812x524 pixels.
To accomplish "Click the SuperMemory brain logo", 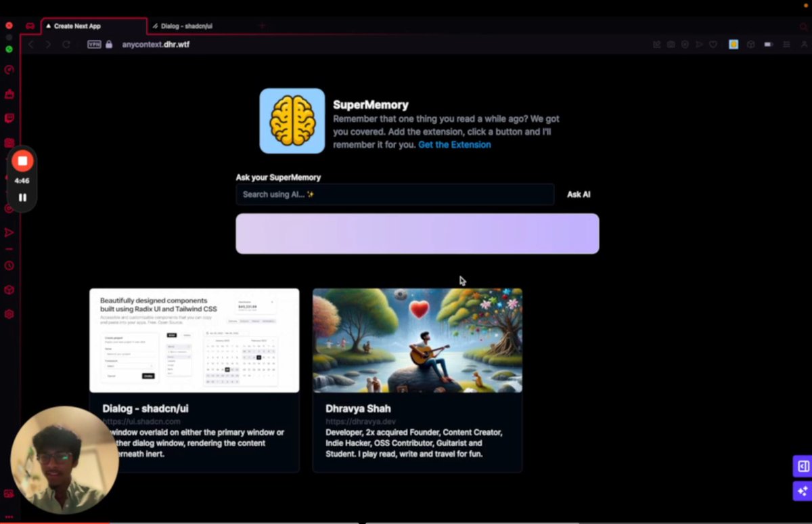I will tap(292, 121).
